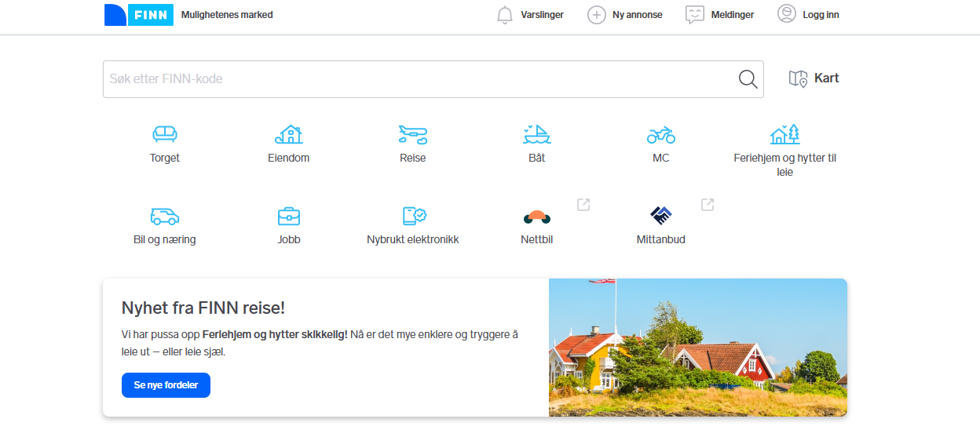The height and width of the screenshot is (437, 980).
Task: Open the Varslinger bell icon
Action: 505,15
